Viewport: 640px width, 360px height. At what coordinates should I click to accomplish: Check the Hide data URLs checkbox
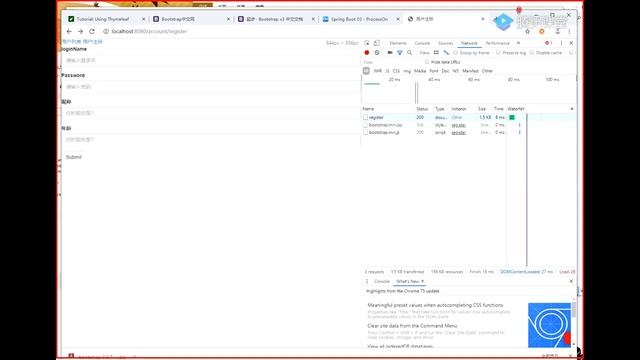pos(427,62)
